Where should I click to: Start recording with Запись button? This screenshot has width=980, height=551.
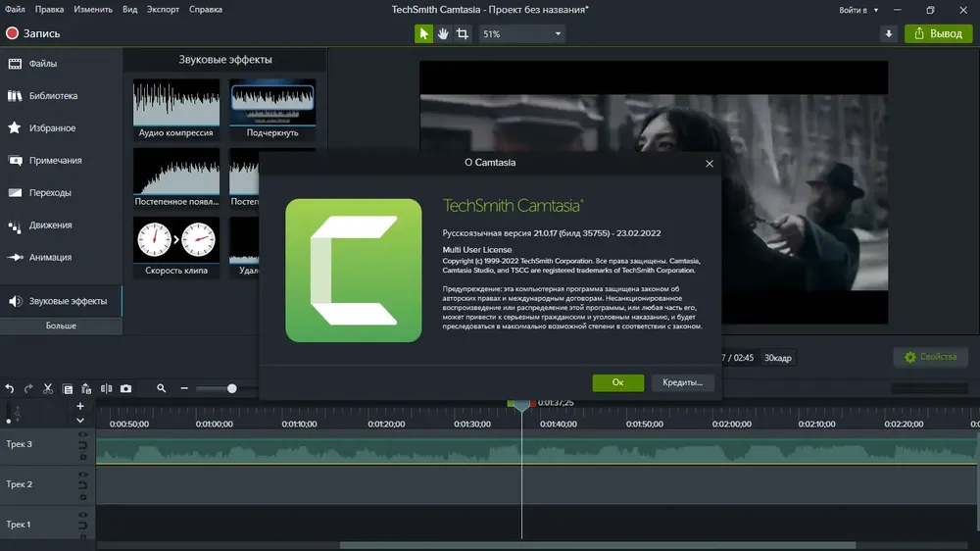pos(33,33)
